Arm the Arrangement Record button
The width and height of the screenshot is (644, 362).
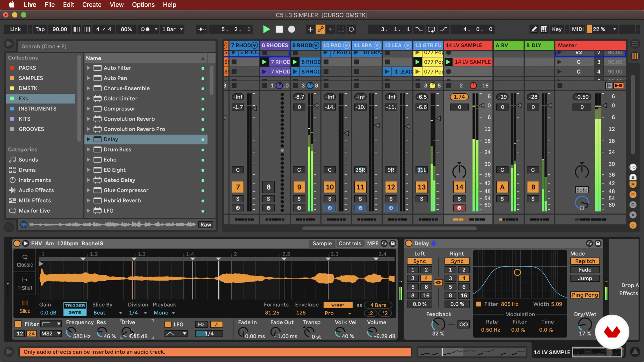[291, 29]
